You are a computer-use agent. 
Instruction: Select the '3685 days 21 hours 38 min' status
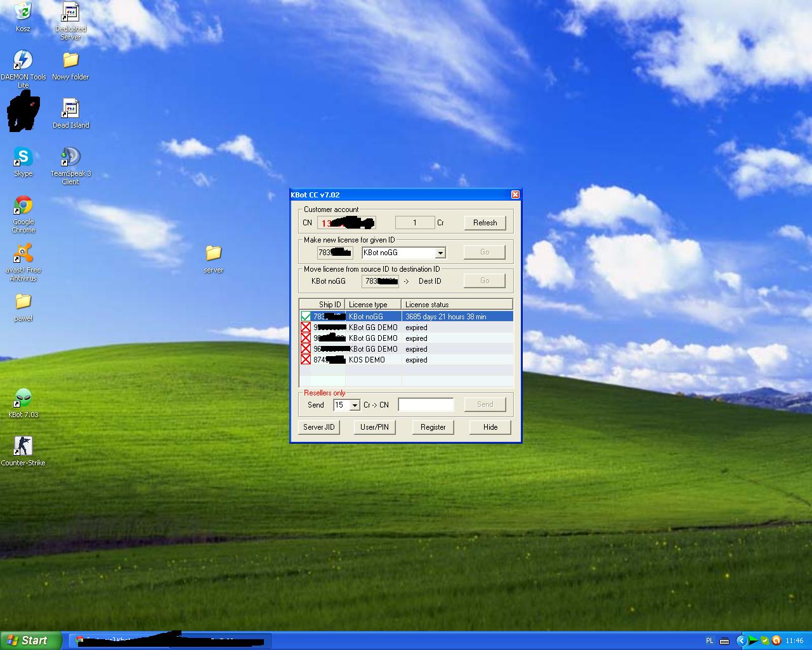446,316
